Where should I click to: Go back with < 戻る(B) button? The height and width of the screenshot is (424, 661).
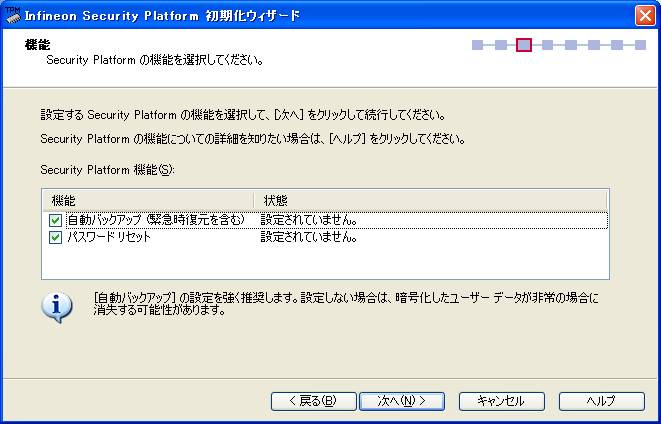pos(313,401)
